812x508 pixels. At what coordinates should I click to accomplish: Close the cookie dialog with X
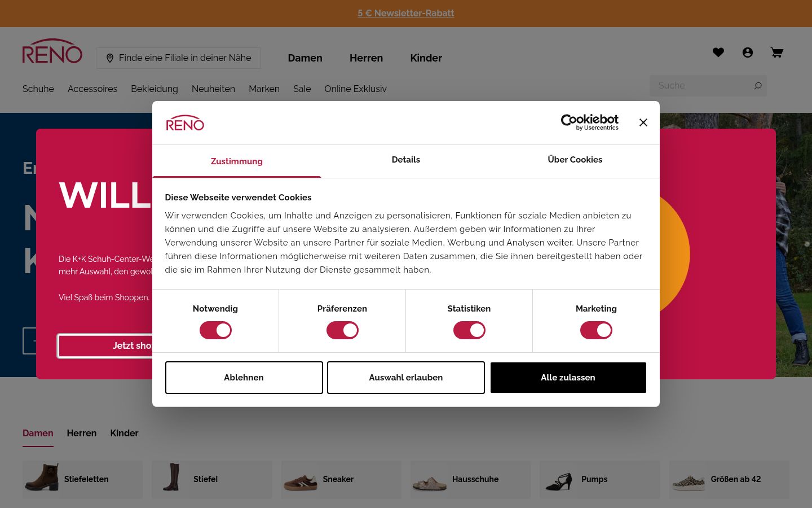(643, 122)
